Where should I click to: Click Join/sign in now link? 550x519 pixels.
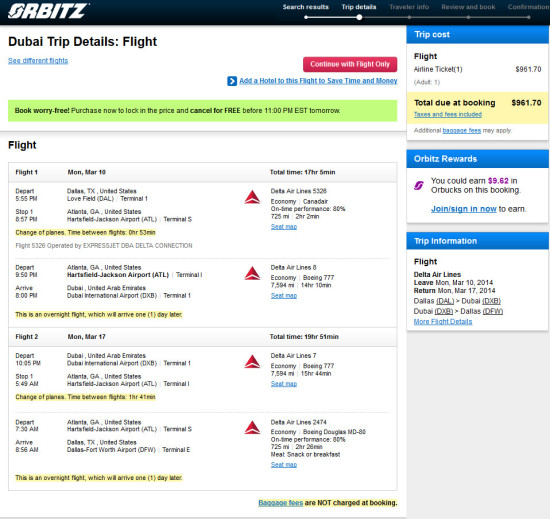click(x=463, y=209)
